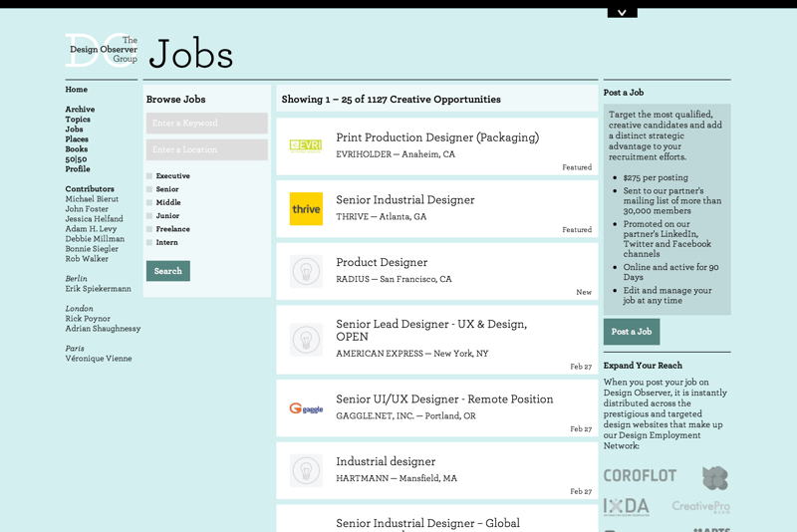The image size is (797, 532).
Task: Open the Industrial designer Hartmann job
Action: click(386, 461)
